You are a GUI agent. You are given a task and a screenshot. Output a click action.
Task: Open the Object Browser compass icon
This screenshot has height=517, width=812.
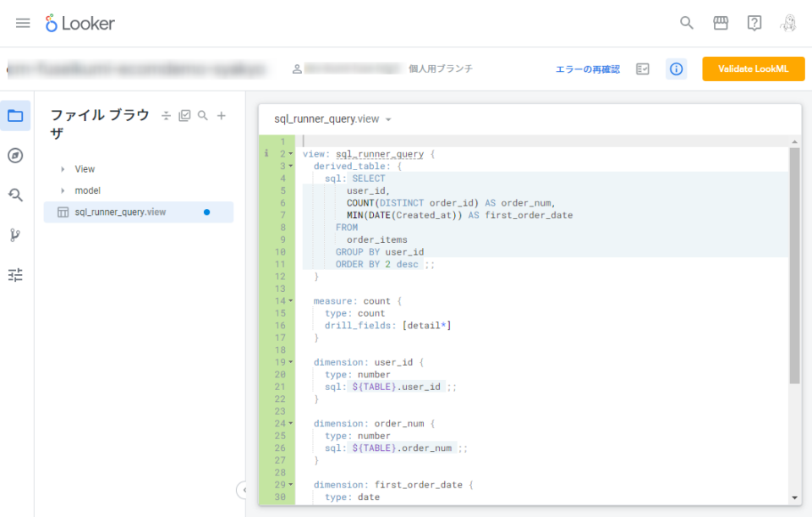pos(15,154)
